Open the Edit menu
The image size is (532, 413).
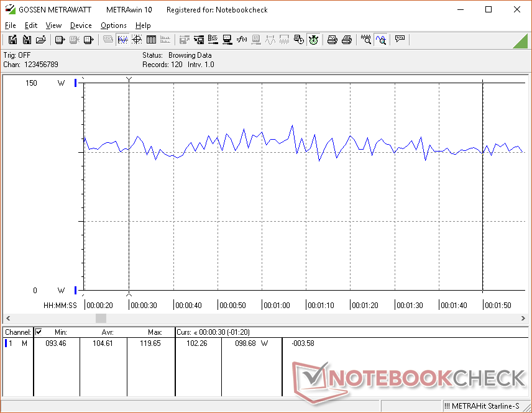click(x=31, y=25)
